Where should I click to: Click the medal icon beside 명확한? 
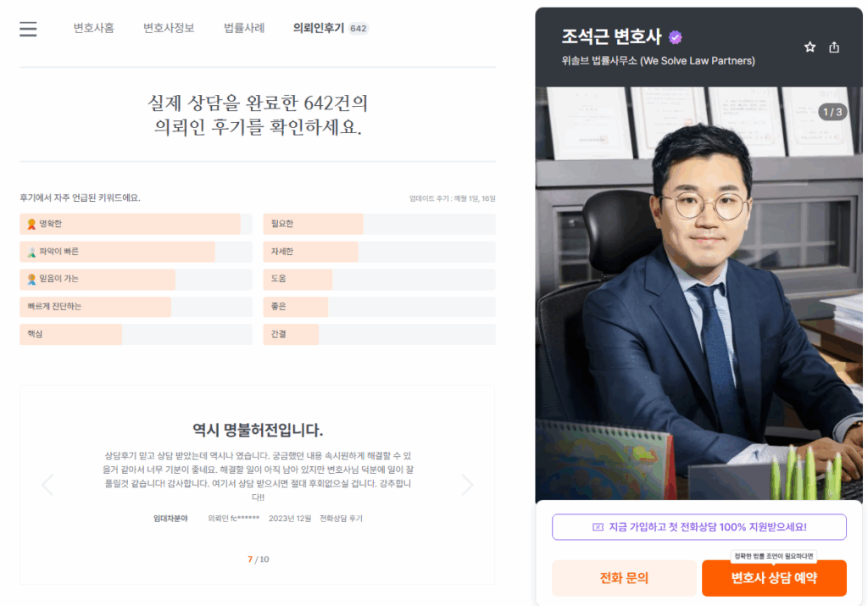31,224
